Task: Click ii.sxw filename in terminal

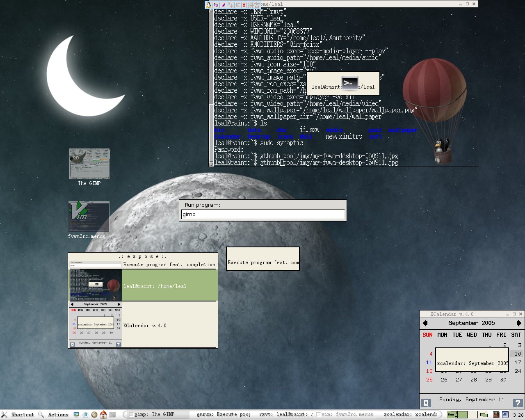Action: [309, 130]
